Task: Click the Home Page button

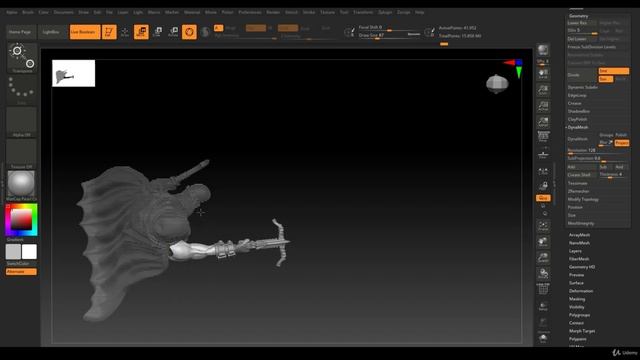Action: (20, 32)
